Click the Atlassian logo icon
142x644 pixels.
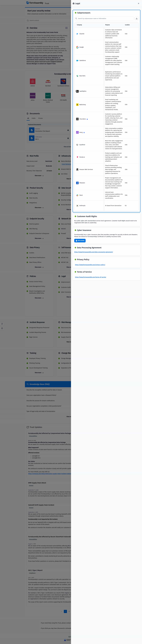point(77,183)
